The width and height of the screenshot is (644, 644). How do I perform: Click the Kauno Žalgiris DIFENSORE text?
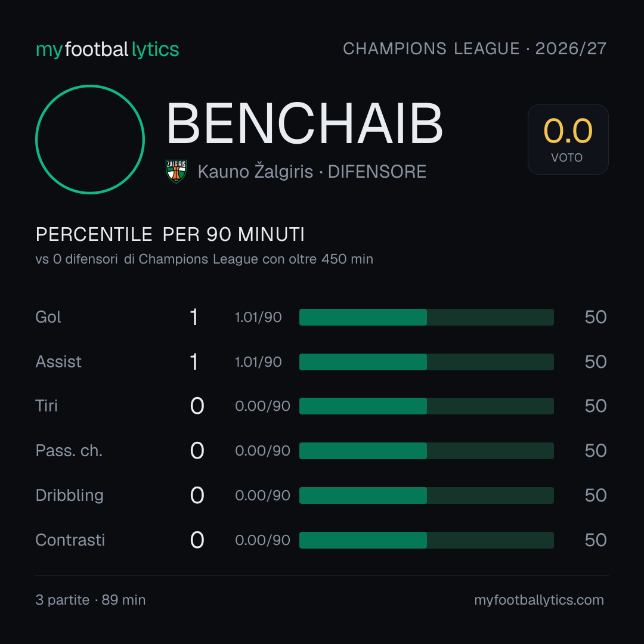pos(312,171)
